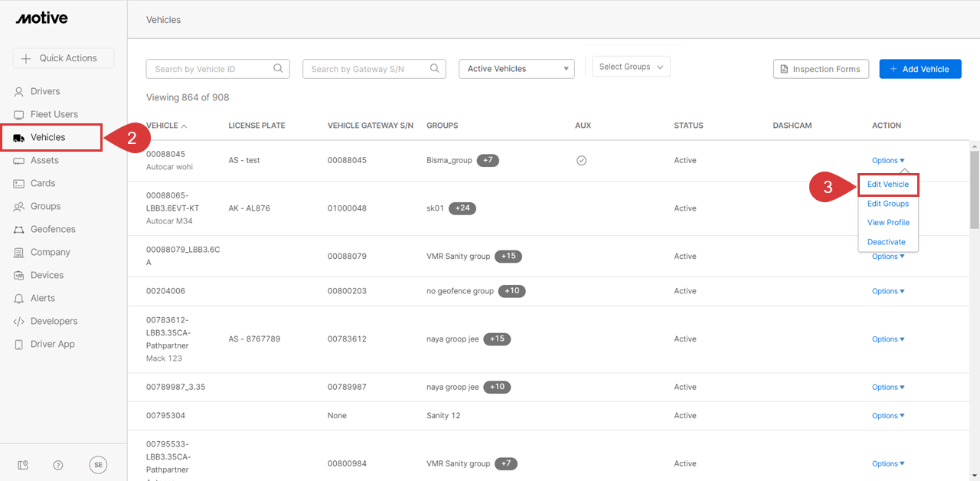Click license plate AK - AL876

[249, 208]
